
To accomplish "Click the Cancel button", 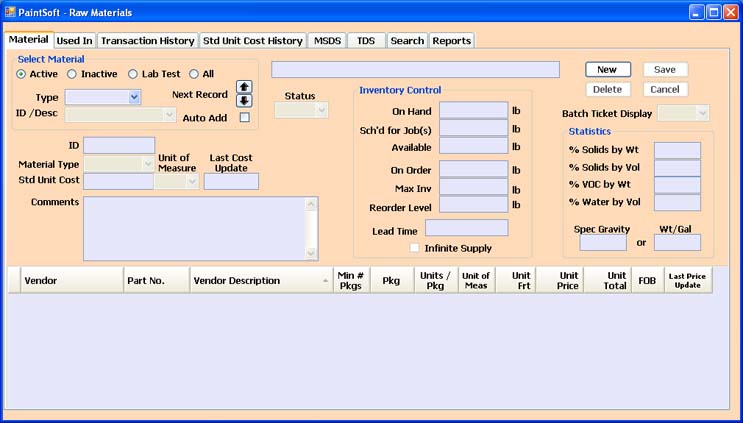I will pyautogui.click(x=665, y=90).
